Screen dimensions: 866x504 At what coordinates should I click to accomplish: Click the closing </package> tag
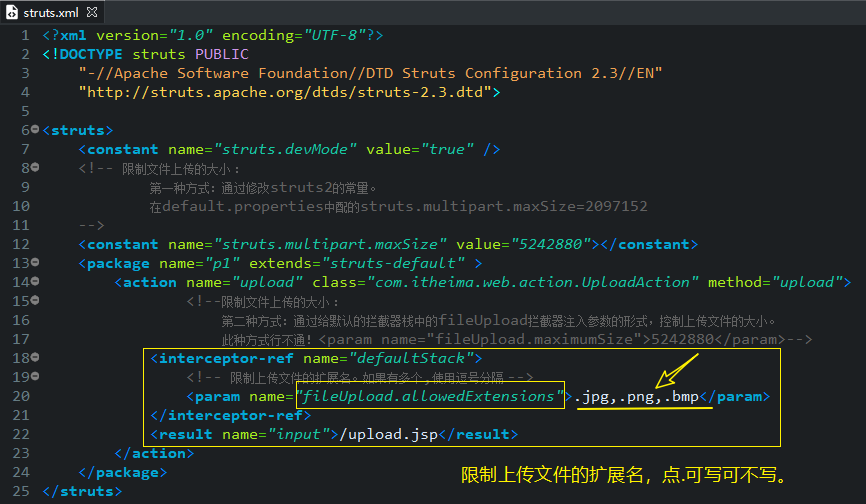123,473
